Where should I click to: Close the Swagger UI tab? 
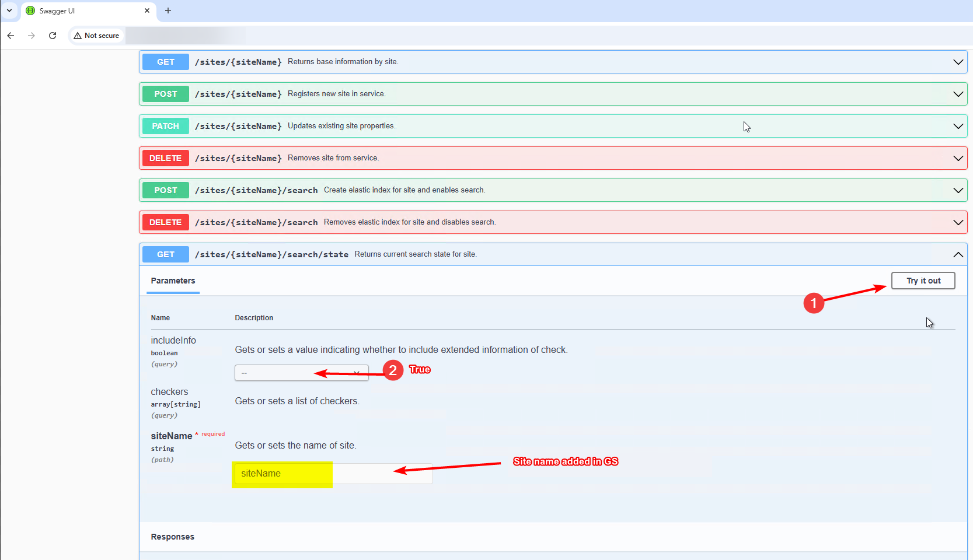[147, 10]
